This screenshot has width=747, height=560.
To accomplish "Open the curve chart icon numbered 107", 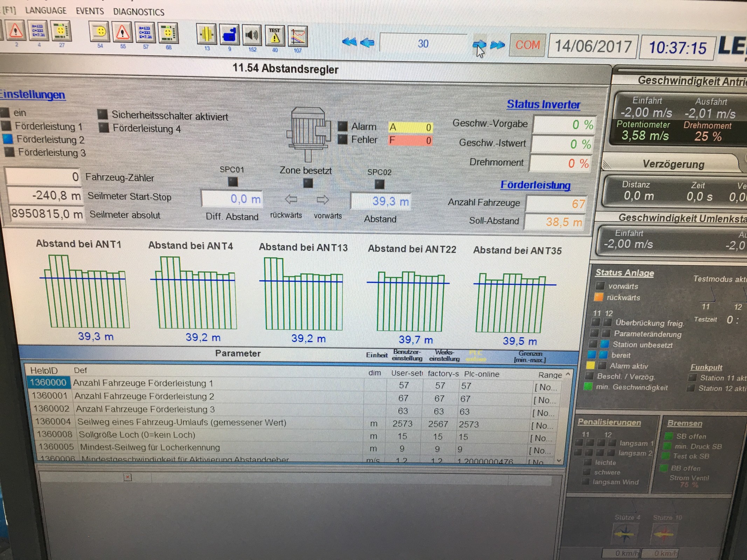I will (298, 36).
